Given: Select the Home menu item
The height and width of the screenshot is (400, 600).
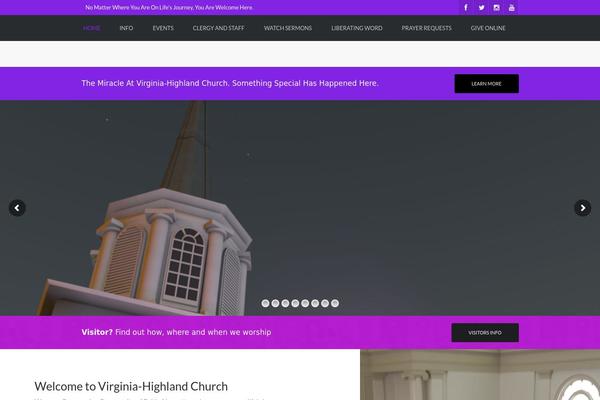Looking at the screenshot, I should pos(92,28).
